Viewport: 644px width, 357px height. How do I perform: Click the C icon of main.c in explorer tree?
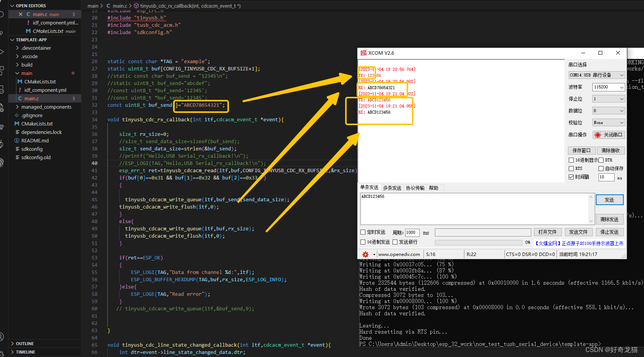(20, 98)
